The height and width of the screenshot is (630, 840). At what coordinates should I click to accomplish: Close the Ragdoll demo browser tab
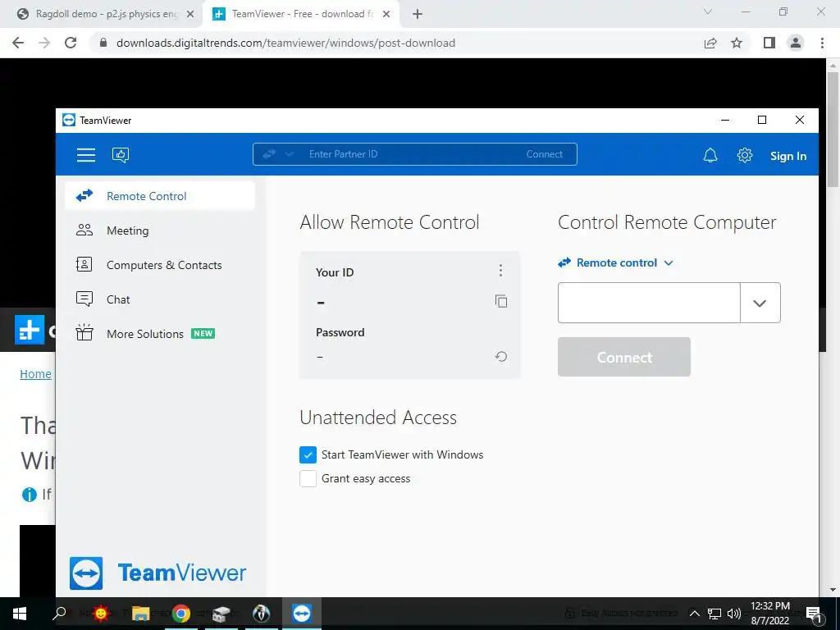point(190,15)
